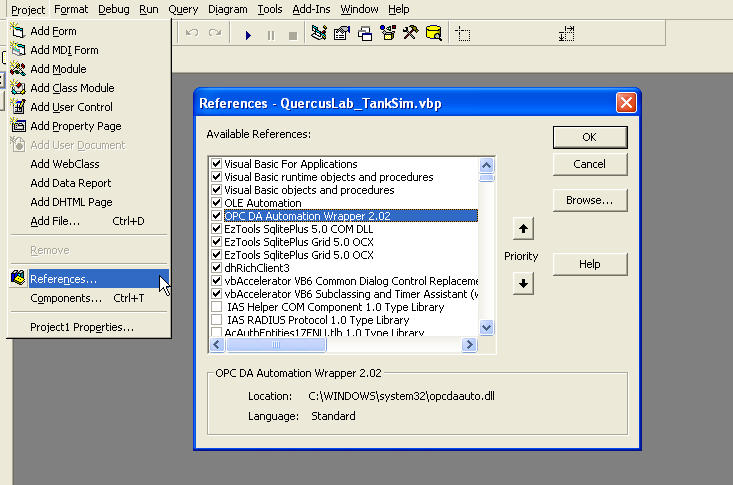The image size is (733, 485).
Task: Toggle the OLE Automation reference checkbox
Action: tap(216, 202)
